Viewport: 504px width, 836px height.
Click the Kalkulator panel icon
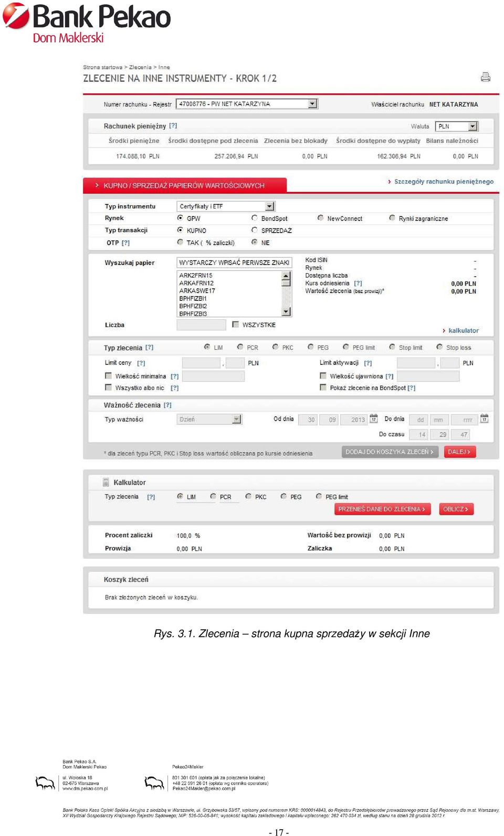(106, 482)
